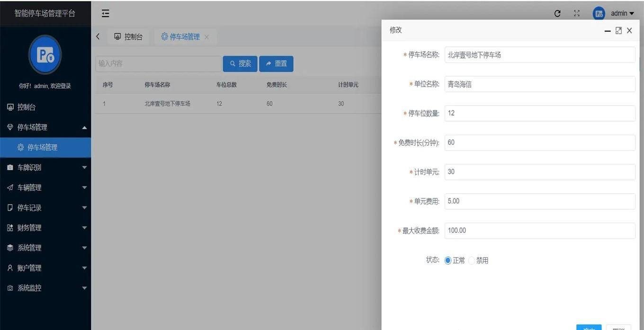Click the admin user avatar icon
Viewport: 644px width, 330px height.
click(599, 13)
